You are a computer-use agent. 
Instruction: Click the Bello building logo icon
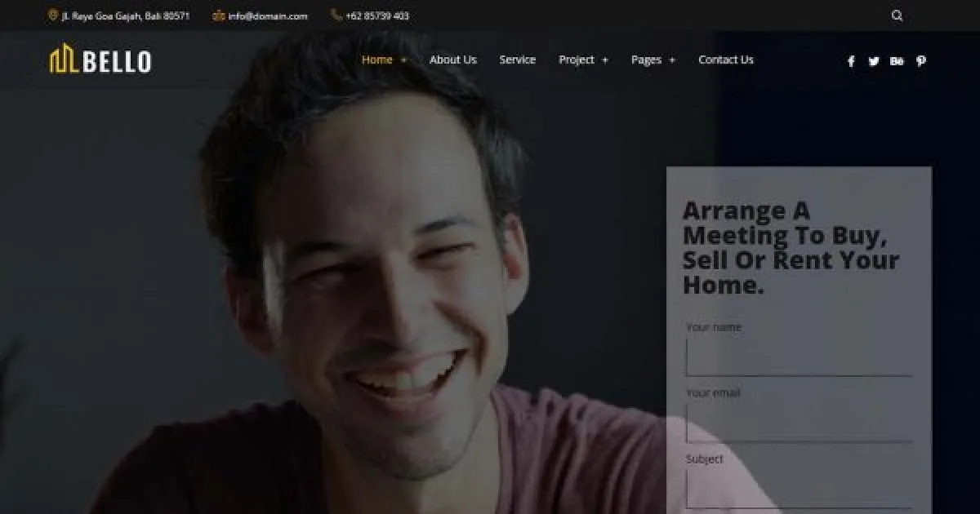[x=64, y=59]
